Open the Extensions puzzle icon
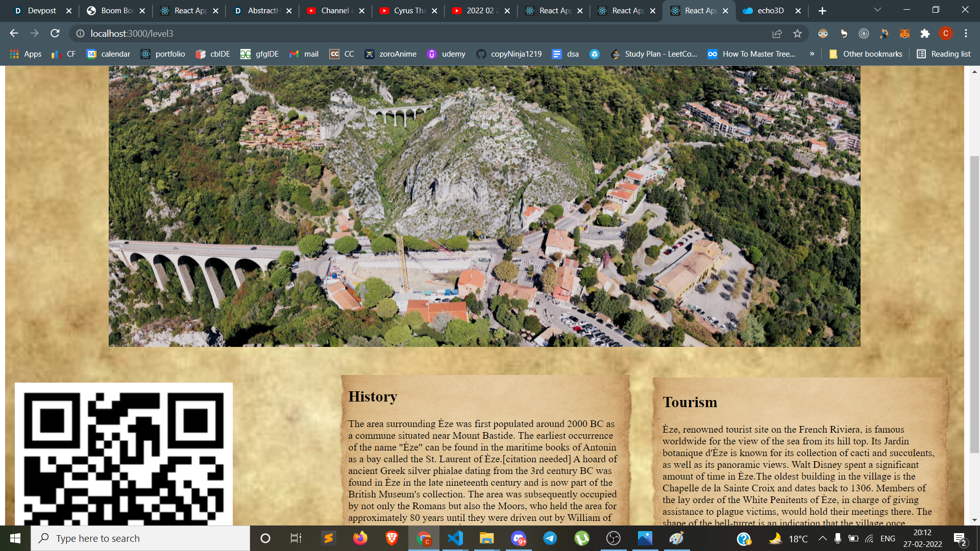 (x=925, y=33)
